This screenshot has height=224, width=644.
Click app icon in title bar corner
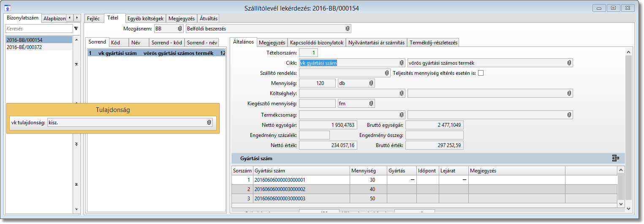7,8
